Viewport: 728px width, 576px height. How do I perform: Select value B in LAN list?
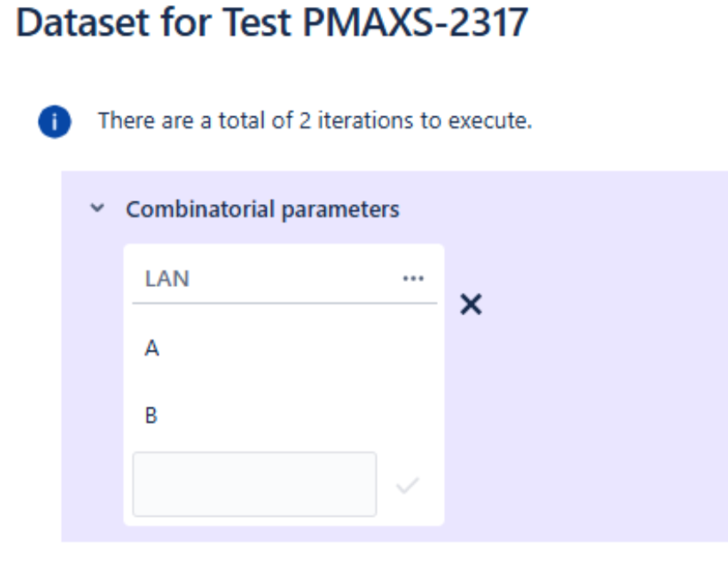point(151,416)
